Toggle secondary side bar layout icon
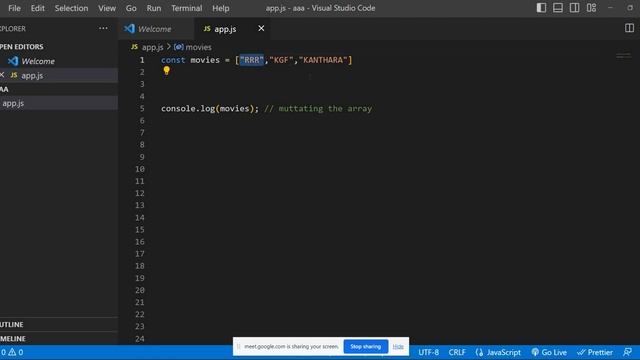This screenshot has width=640, height=360. [x=574, y=8]
